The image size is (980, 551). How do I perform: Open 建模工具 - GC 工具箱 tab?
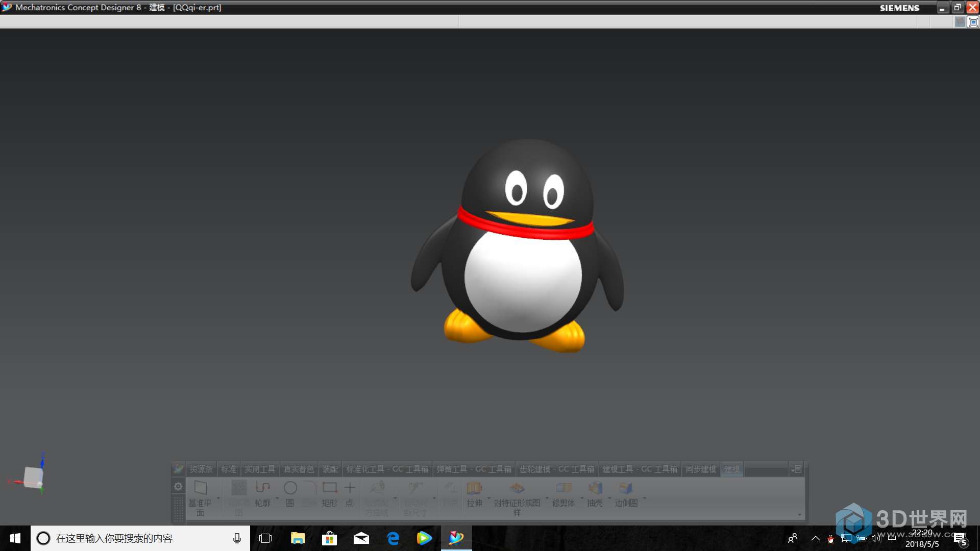coord(640,469)
